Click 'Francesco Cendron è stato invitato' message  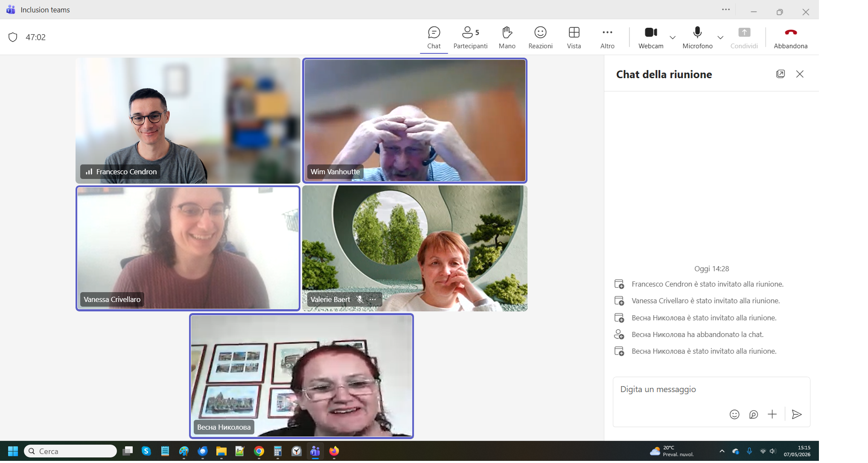[x=708, y=284]
